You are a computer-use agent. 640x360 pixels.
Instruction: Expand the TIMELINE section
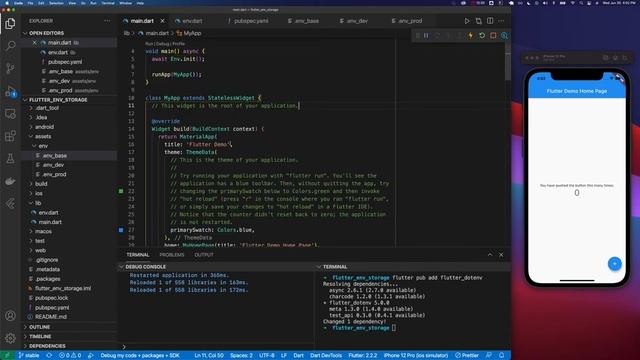(x=40, y=336)
